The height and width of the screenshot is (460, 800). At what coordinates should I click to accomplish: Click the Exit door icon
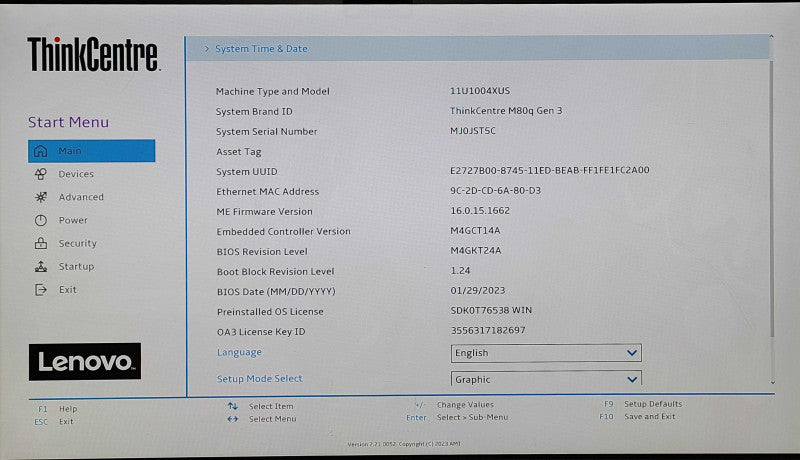coord(40,290)
